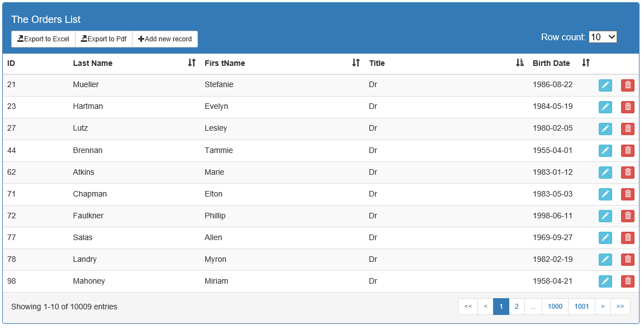The width and height of the screenshot is (644, 330).
Task: Delete the Atkins row
Action: (628, 173)
